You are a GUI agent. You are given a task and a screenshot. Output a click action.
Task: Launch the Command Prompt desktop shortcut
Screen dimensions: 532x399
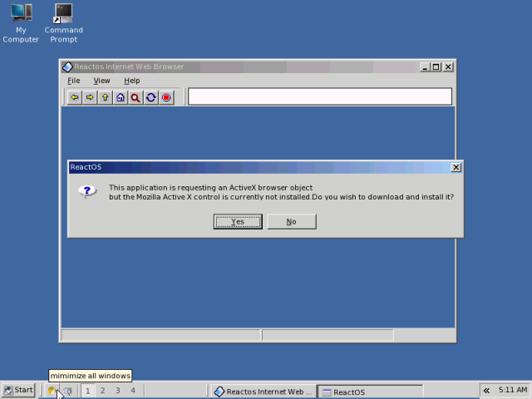63,22
